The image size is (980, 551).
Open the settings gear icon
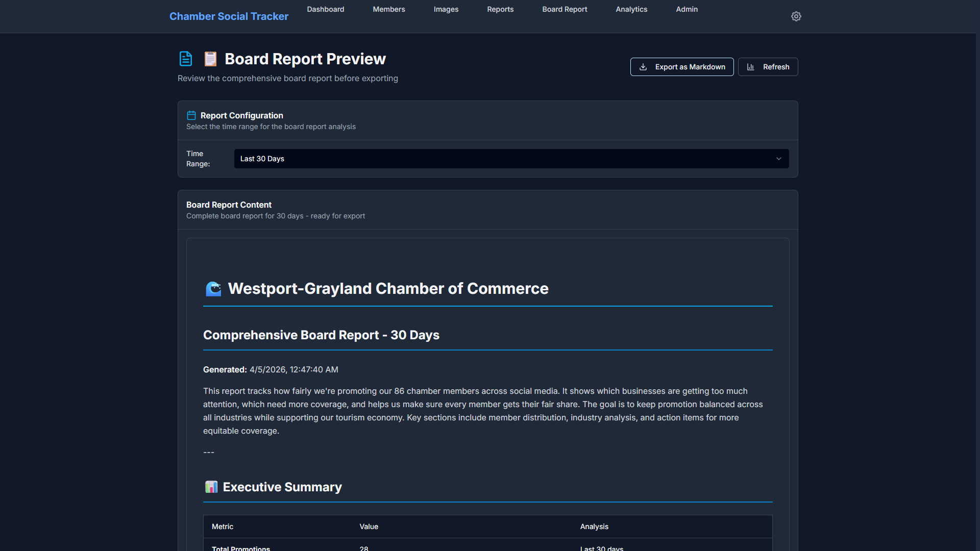(x=796, y=16)
